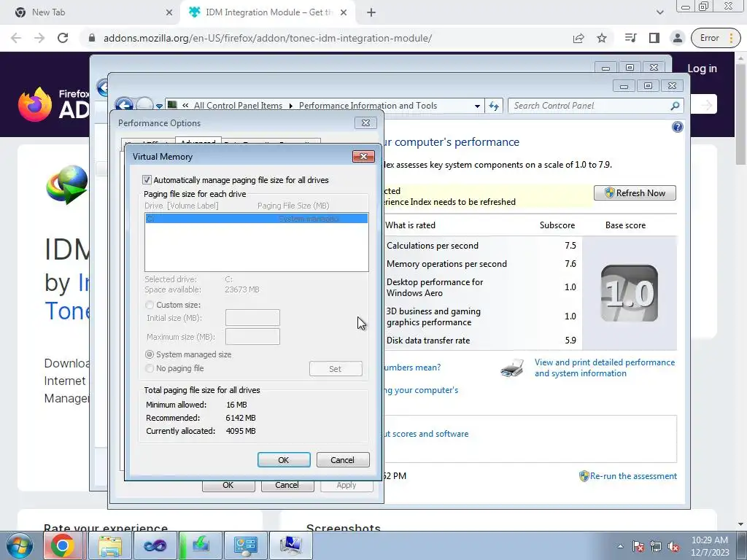Open the taskbar app with the infinity icon

155,545
